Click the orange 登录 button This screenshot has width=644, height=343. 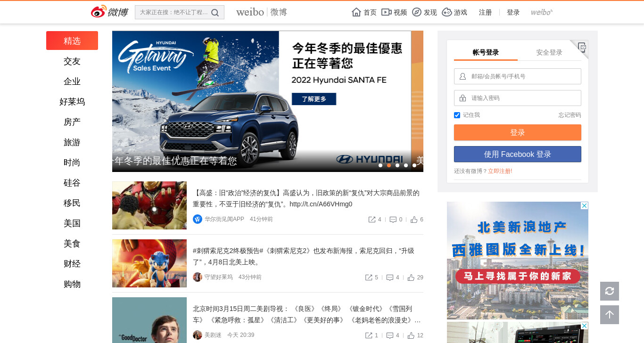click(x=518, y=132)
